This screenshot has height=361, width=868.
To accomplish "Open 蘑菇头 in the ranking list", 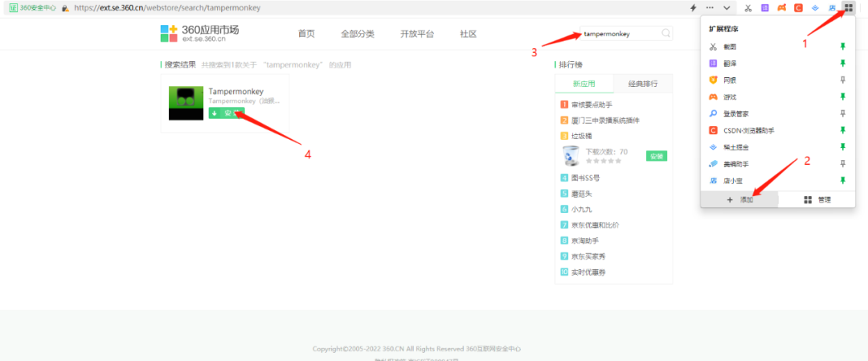I will [x=582, y=194].
